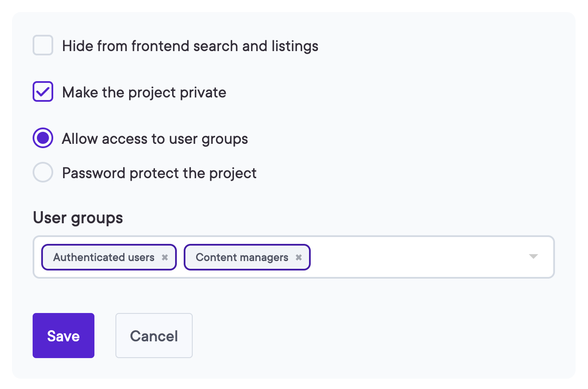Click the Save button
Image resolution: width=588 pixels, height=389 pixels.
pyautogui.click(x=64, y=336)
